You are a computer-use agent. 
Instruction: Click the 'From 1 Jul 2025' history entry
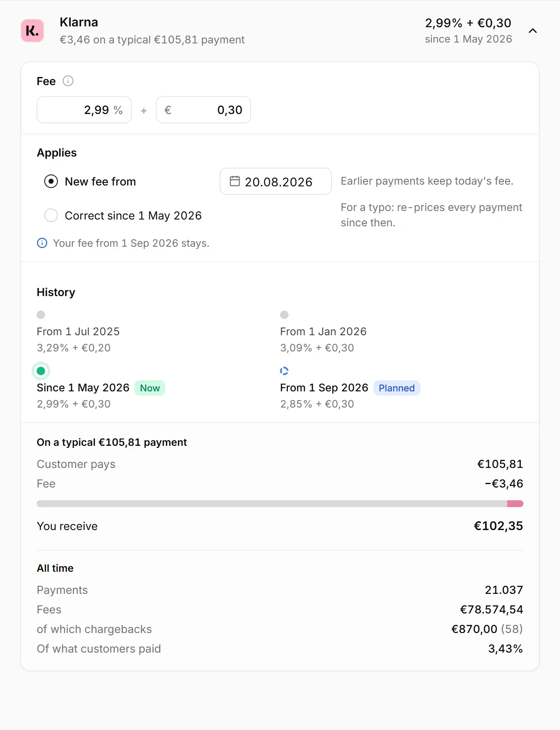coord(78,331)
